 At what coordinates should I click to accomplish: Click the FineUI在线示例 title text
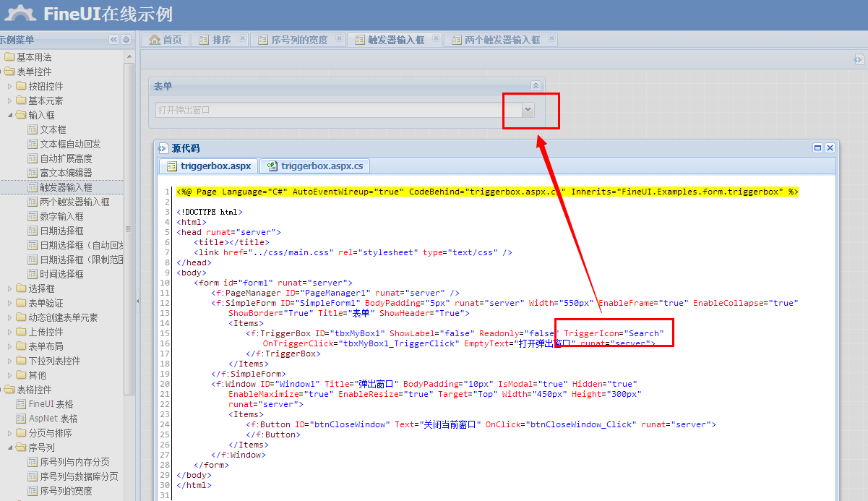coord(108,14)
